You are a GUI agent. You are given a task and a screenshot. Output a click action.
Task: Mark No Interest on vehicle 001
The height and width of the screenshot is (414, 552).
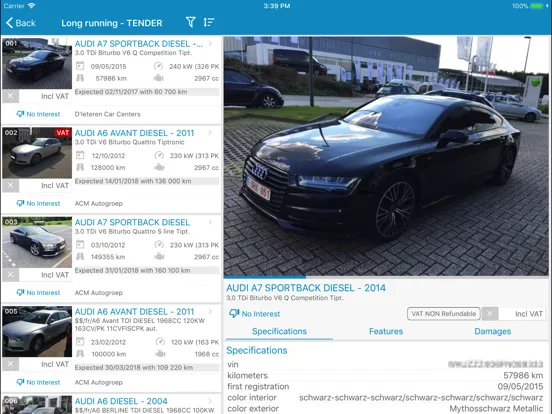pos(38,114)
